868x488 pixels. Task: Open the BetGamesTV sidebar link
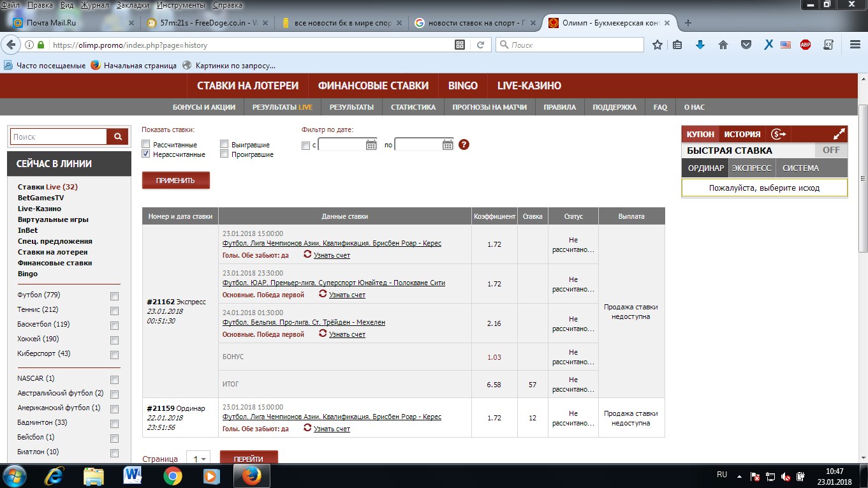pos(41,198)
